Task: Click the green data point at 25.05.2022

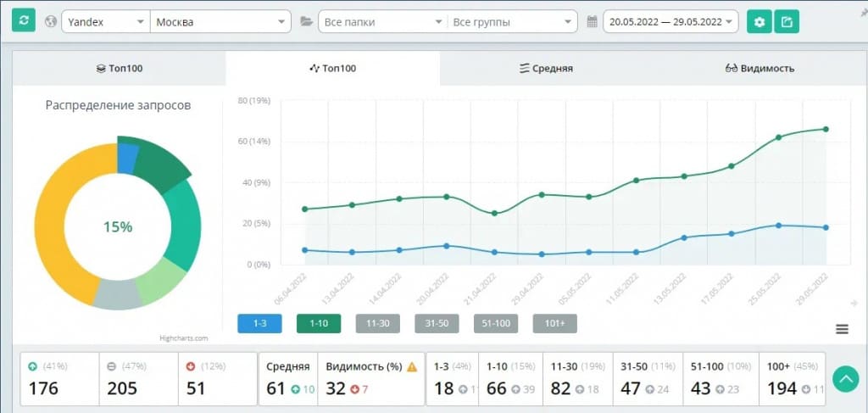Action: (778, 137)
